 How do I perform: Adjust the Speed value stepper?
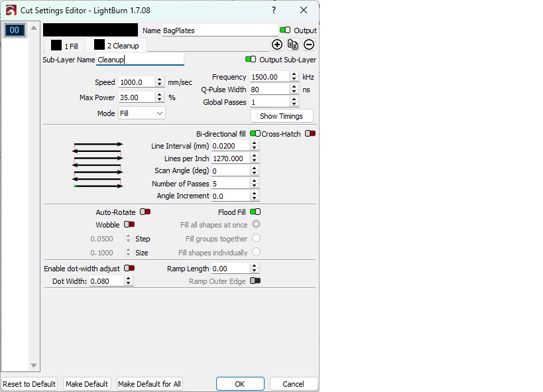point(159,82)
